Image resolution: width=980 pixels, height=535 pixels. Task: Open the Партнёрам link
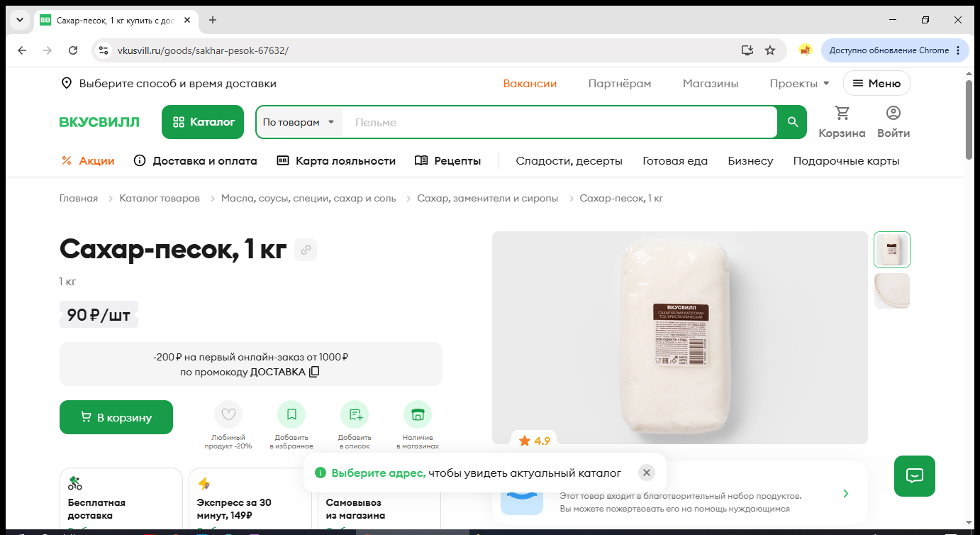point(620,84)
